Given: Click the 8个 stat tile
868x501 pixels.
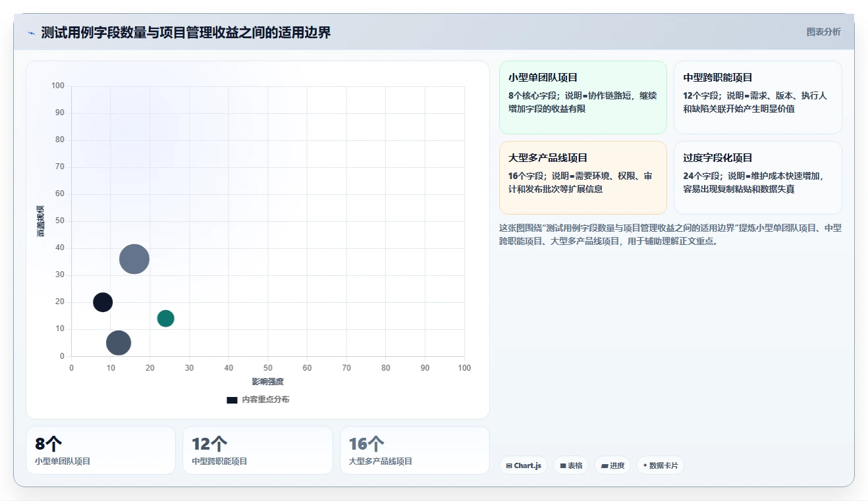Looking at the screenshot, I should click(101, 450).
